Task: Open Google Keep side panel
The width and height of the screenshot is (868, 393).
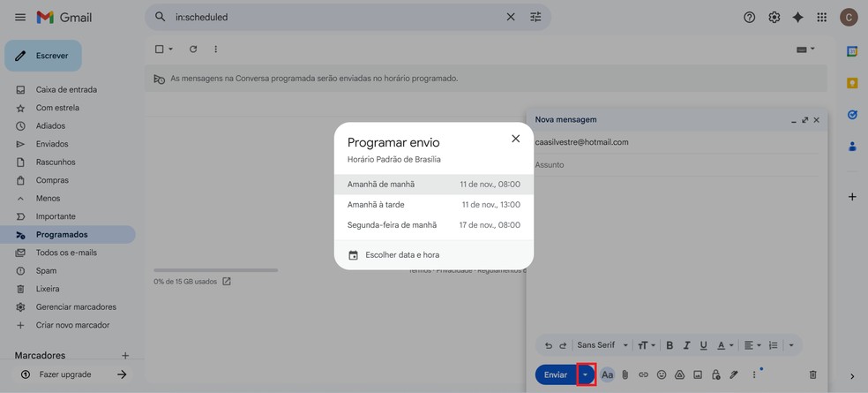Action: [852, 83]
